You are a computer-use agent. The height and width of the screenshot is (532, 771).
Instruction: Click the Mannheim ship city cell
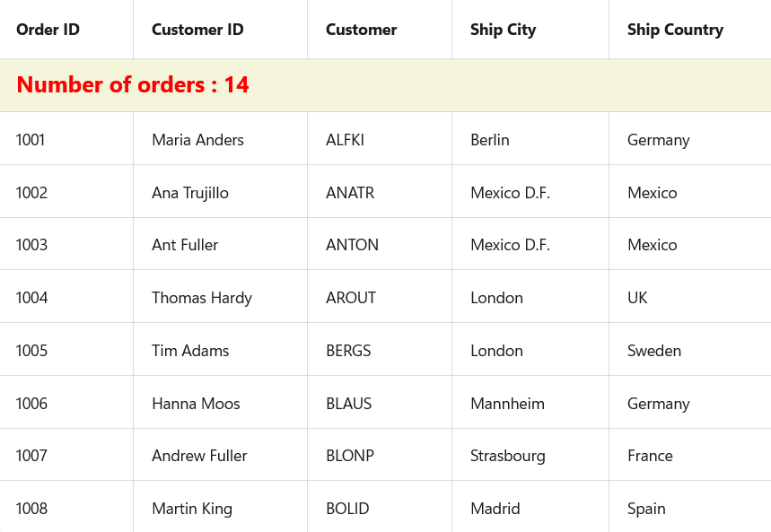click(x=507, y=404)
